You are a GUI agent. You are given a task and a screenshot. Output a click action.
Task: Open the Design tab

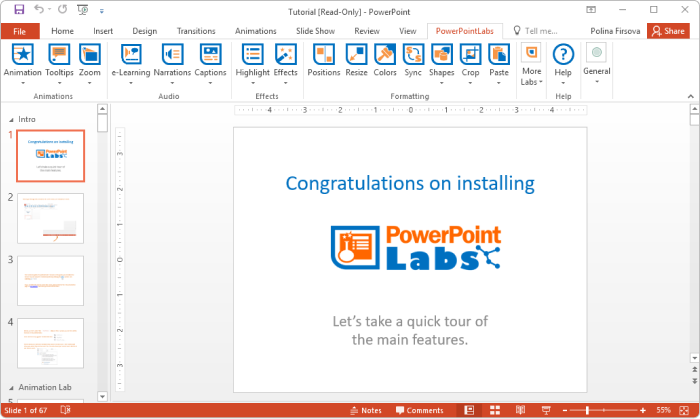click(145, 31)
